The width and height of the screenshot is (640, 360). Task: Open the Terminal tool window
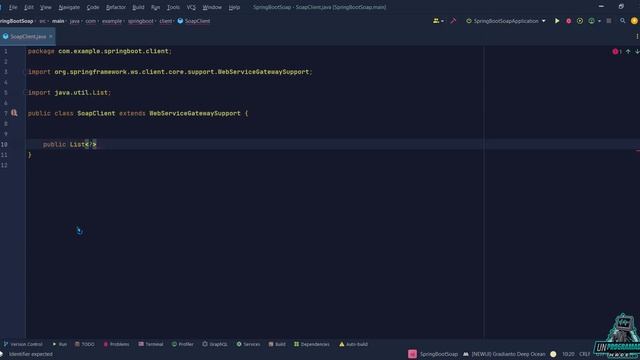click(x=151, y=344)
